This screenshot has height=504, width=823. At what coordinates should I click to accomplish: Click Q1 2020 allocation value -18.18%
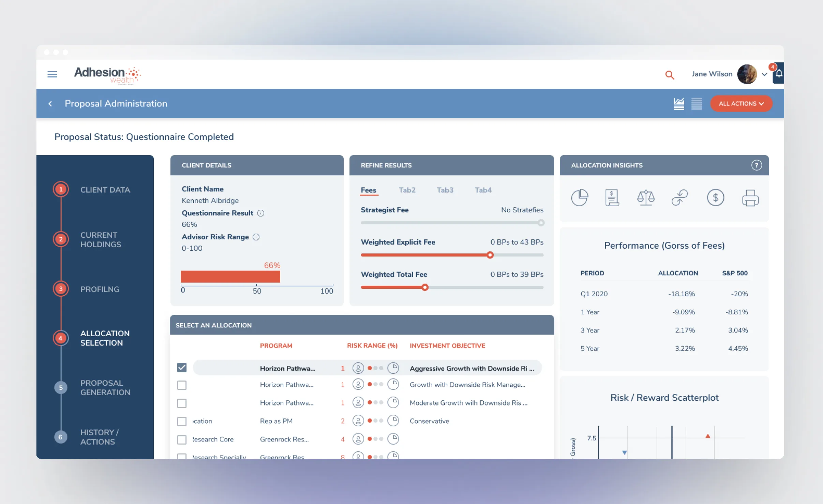coord(681,294)
